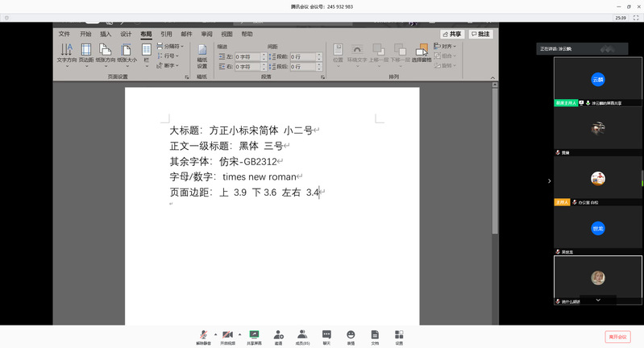This screenshot has height=348, width=644.
Task: Switch to the 引用 ribbon tab
Action: [166, 35]
